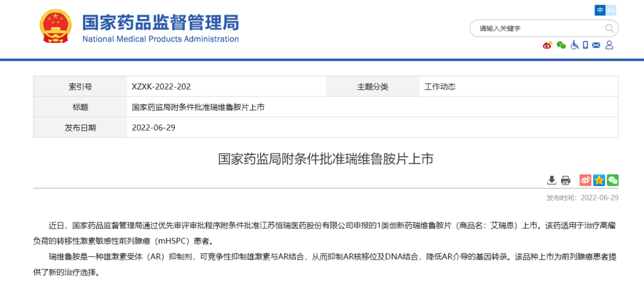This screenshot has width=644, height=294.
Task: Open the mobile phone version icon
Action: tap(586, 45)
